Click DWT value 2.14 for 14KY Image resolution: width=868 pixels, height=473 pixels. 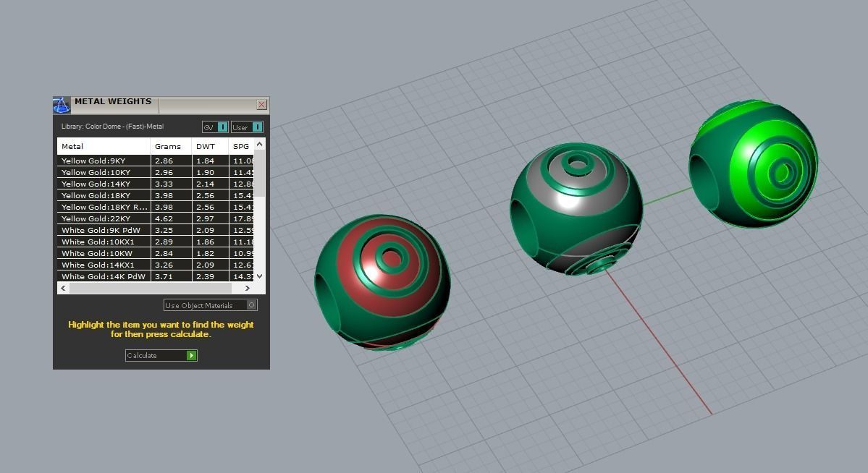(206, 184)
